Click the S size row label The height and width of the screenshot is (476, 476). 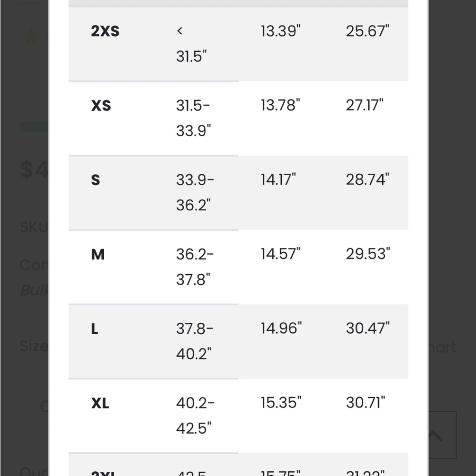pyautogui.click(x=95, y=180)
